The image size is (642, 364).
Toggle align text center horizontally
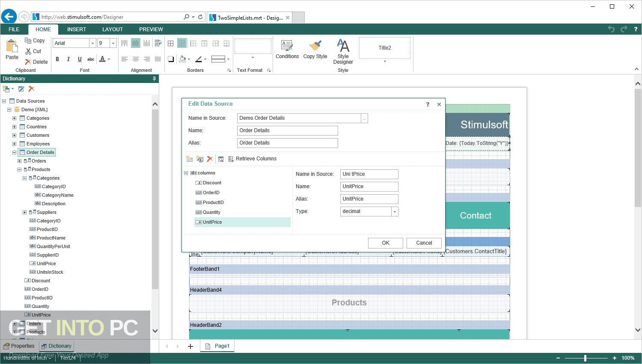[136, 59]
